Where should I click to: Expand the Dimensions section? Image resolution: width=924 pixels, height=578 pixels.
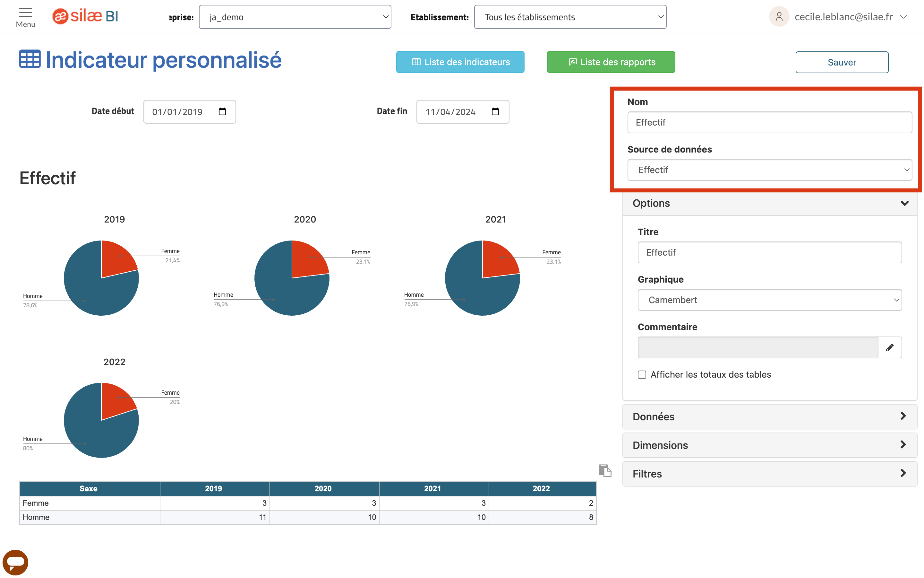(769, 445)
